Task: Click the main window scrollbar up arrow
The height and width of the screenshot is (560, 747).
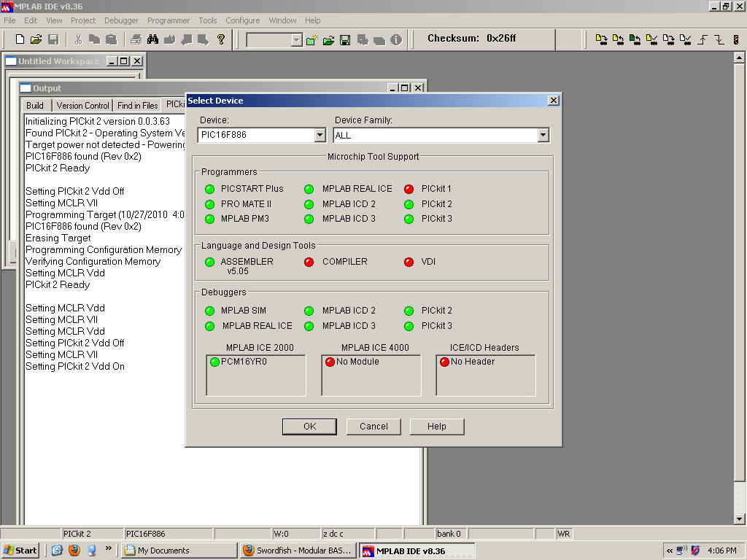Action: [739, 58]
